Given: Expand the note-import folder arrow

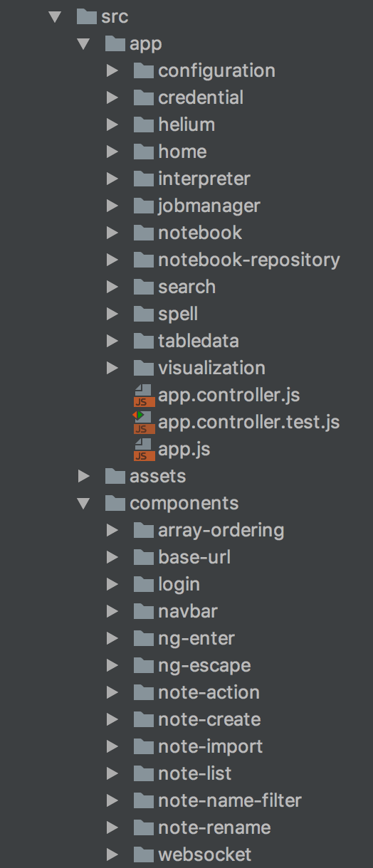Looking at the screenshot, I should tap(112, 746).
